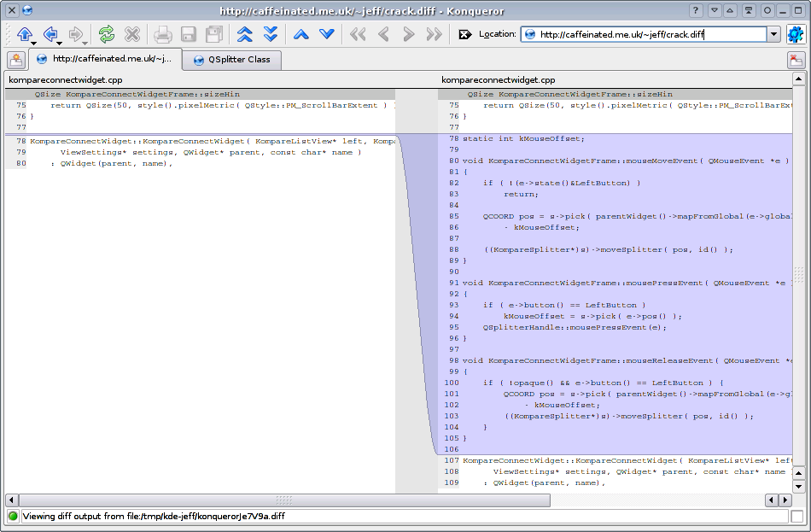Screen dimensions: 811x532
Task: Open the Location URL history dropdown
Action: (x=773, y=34)
